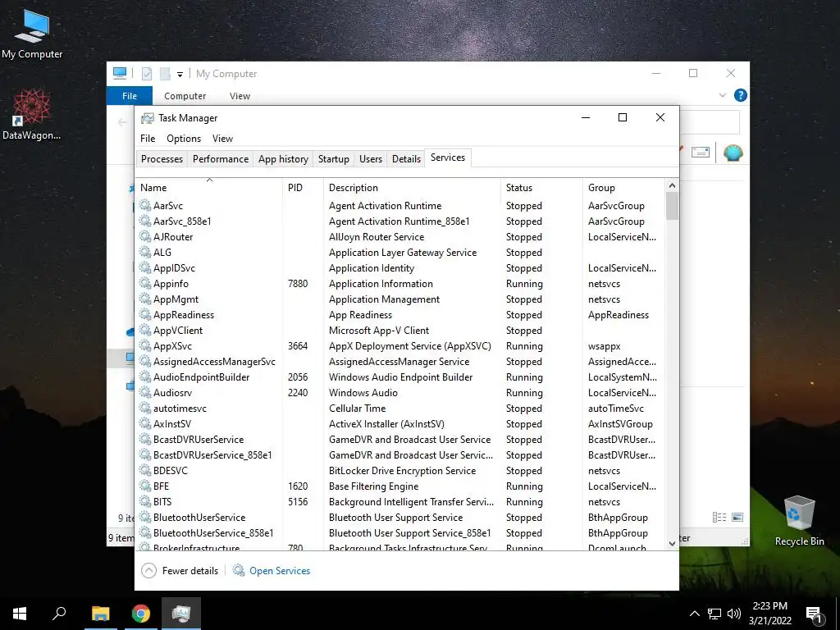Open File tab in My Computer window

click(x=130, y=96)
